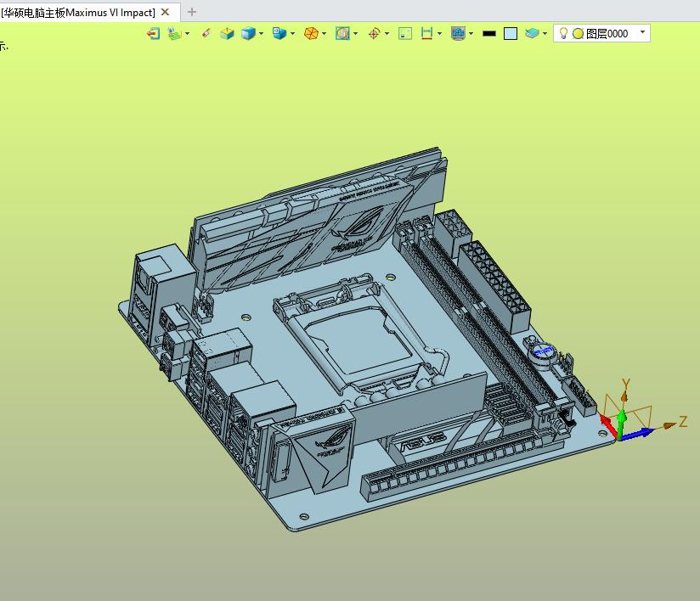This screenshot has width=700, height=601.
Task: Click the red crosshair target icon
Action: tap(374, 33)
